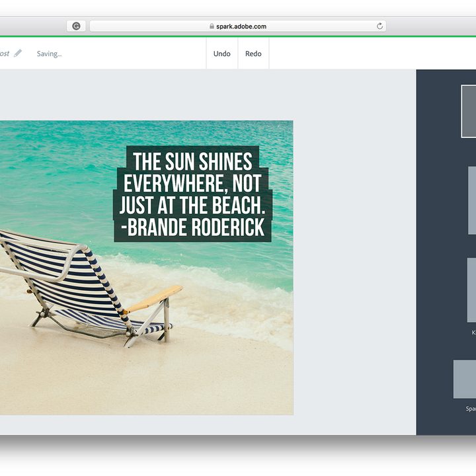Reload page with the refresh icon
The height and width of the screenshot is (476, 476).
tap(379, 26)
